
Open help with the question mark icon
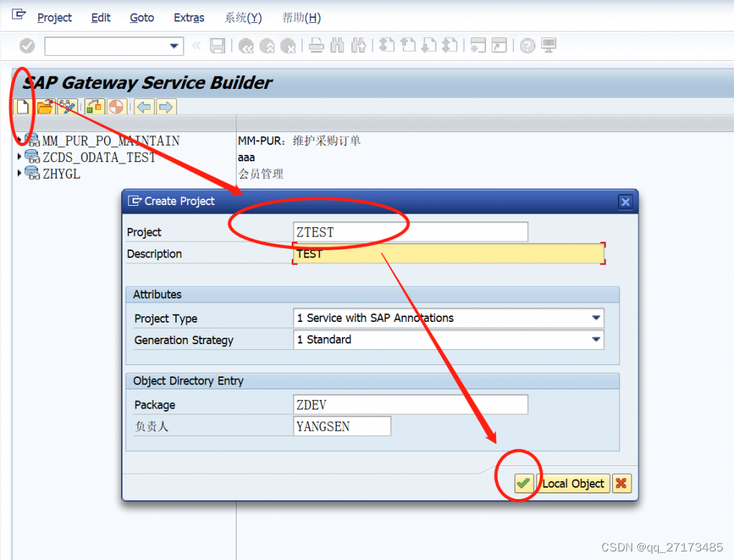tap(527, 45)
